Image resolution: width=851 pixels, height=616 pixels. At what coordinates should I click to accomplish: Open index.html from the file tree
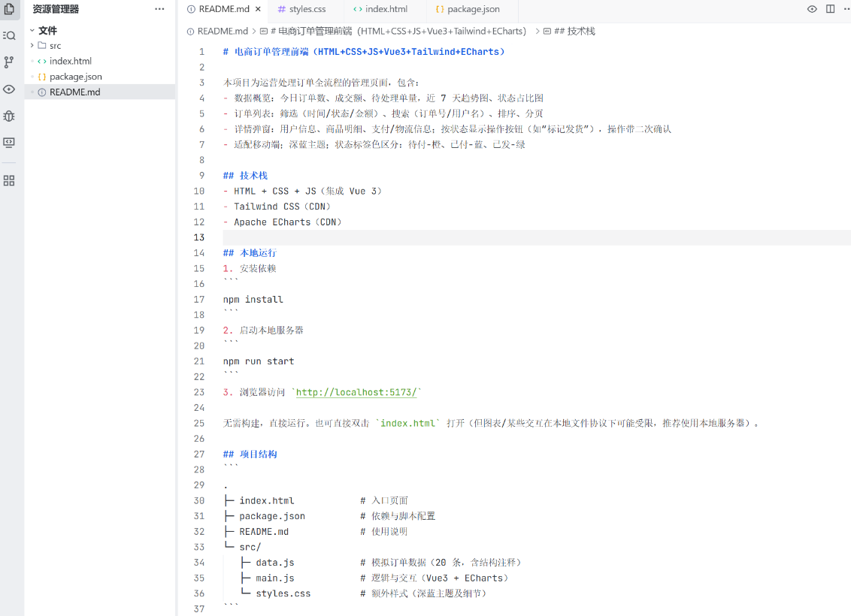[x=71, y=61]
